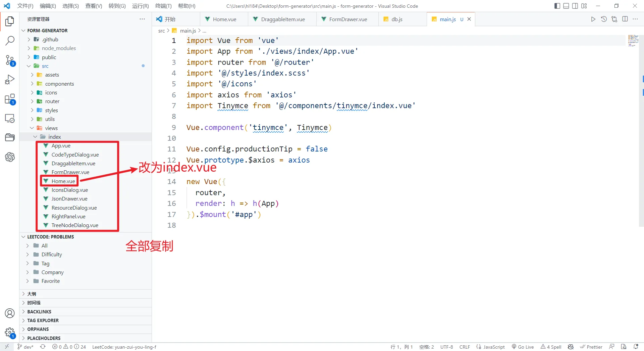Expand the node_modules folder
The width and height of the screenshot is (644, 351).
click(59, 48)
